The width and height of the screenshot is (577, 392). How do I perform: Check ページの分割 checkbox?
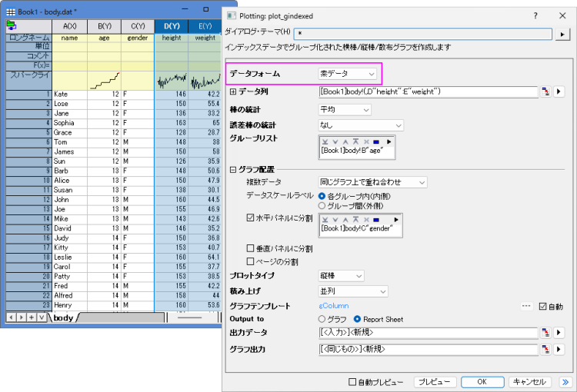click(250, 261)
